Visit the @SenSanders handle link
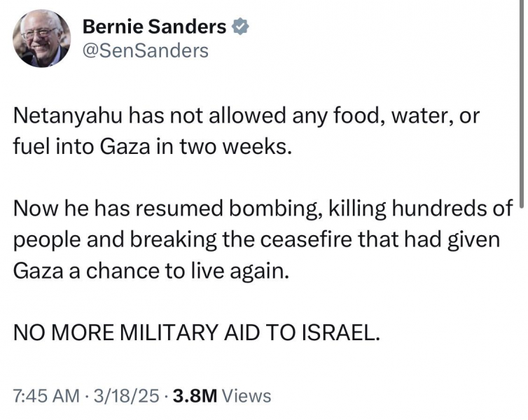 click(146, 51)
